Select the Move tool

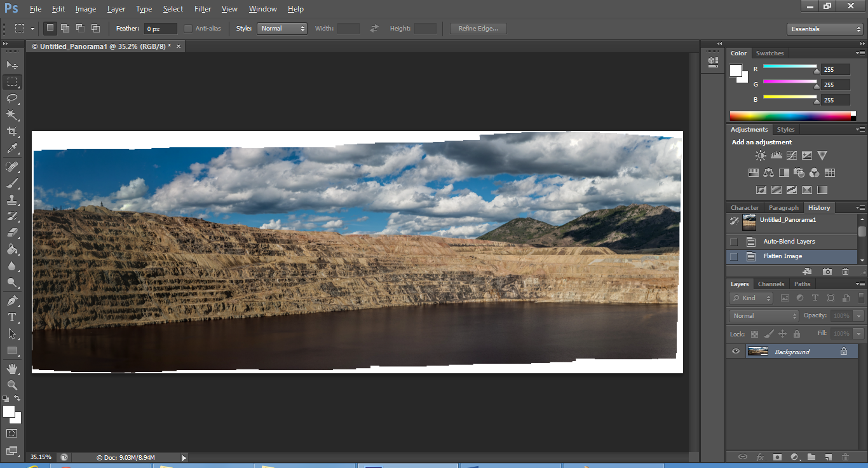tap(12, 65)
